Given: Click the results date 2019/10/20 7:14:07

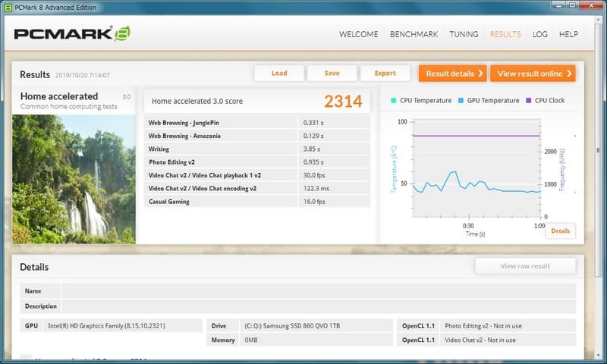Looking at the screenshot, I should tap(83, 75).
